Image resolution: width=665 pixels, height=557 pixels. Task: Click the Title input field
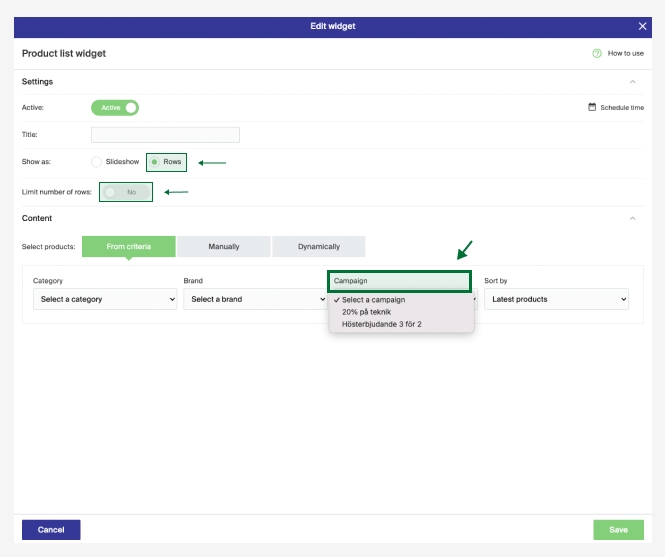[165, 135]
